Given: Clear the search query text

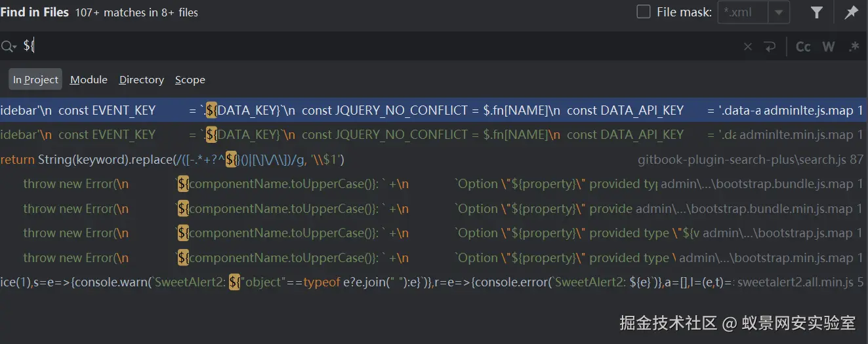Looking at the screenshot, I should click(x=748, y=47).
